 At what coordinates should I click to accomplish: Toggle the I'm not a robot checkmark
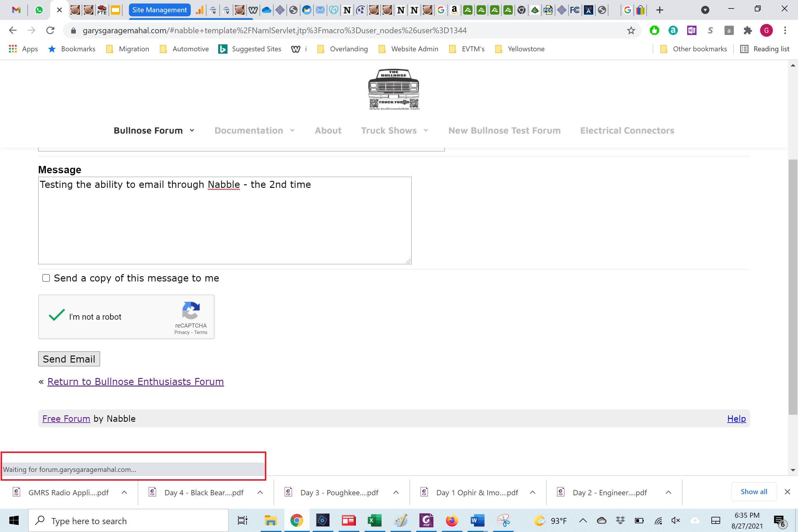pyautogui.click(x=57, y=316)
